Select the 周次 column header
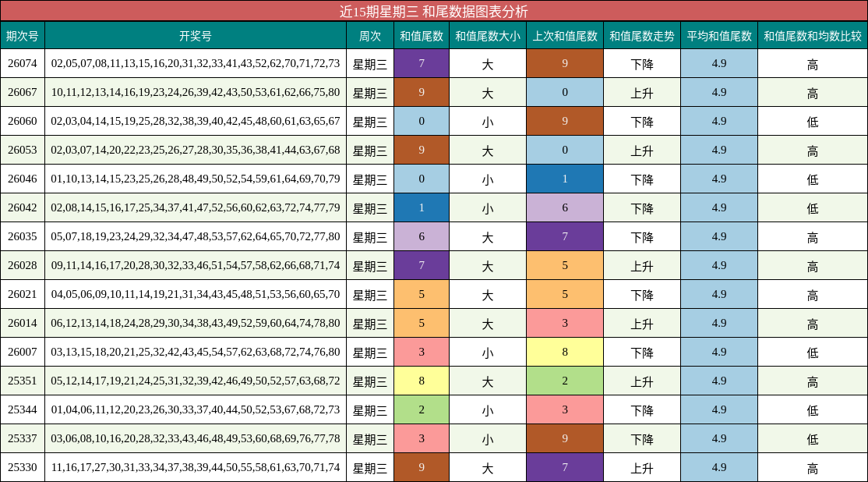Screen dimensions: 868x482 [x=369, y=35]
